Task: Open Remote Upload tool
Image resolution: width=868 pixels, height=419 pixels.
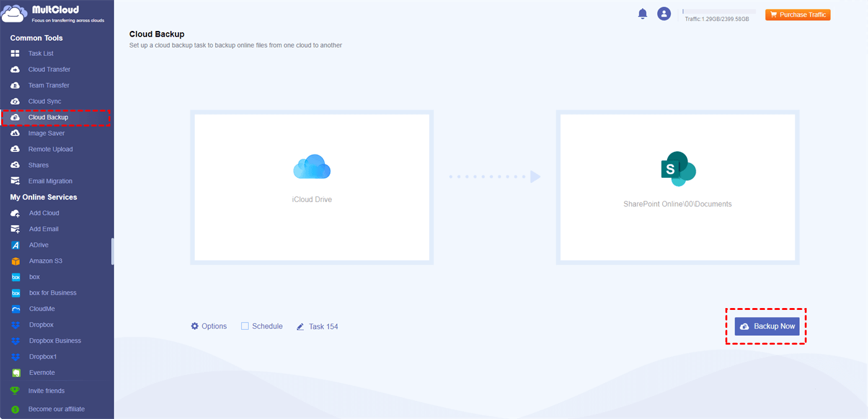Action: [51, 149]
